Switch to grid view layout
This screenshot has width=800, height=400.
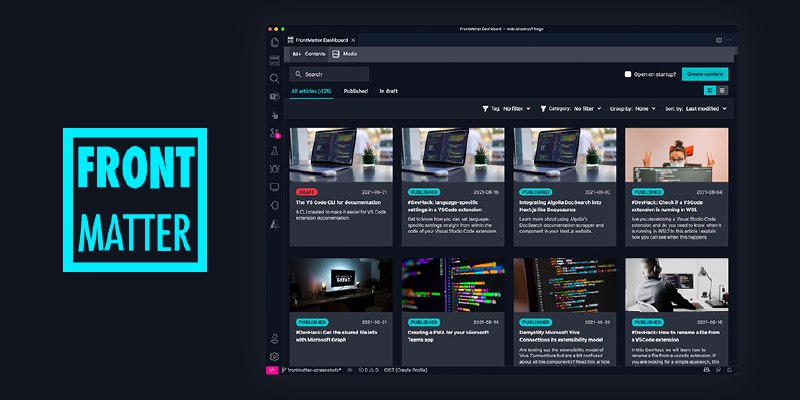click(710, 91)
